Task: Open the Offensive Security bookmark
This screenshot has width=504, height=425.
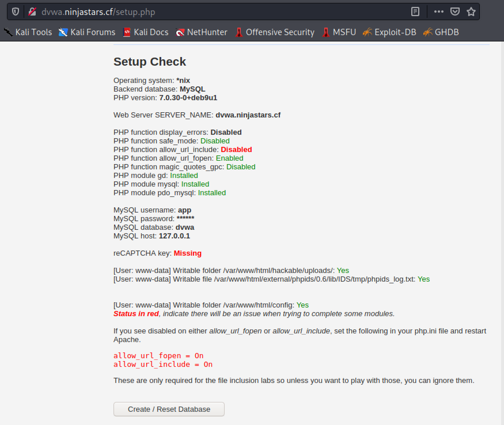Action: click(x=275, y=32)
